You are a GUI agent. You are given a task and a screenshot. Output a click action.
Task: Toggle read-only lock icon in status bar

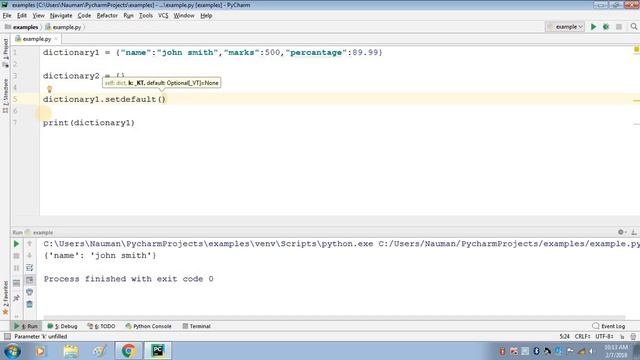click(622, 336)
